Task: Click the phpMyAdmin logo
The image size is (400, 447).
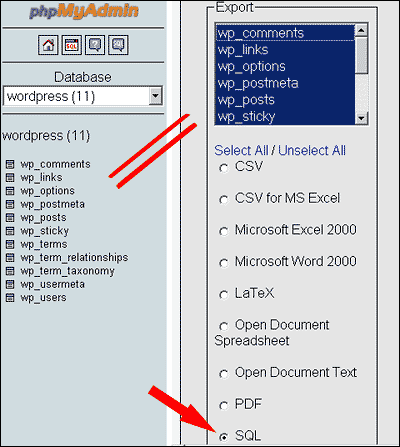Action: coord(84,11)
